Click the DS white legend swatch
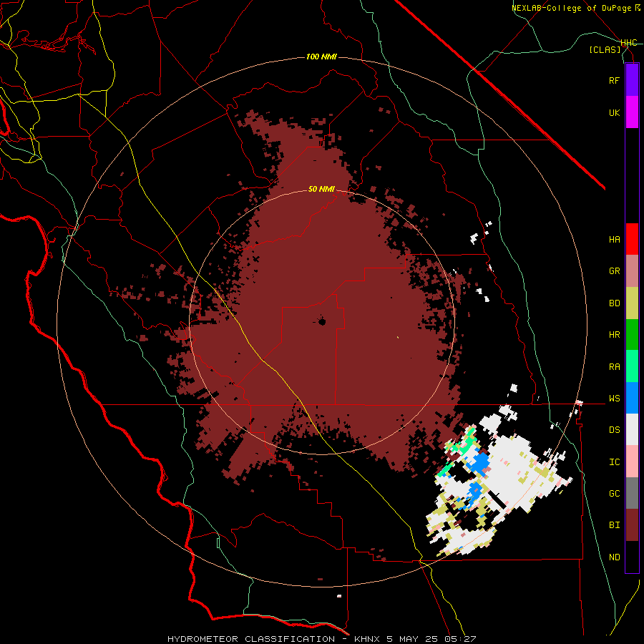Image resolution: width=644 pixels, height=644 pixels. (632, 429)
